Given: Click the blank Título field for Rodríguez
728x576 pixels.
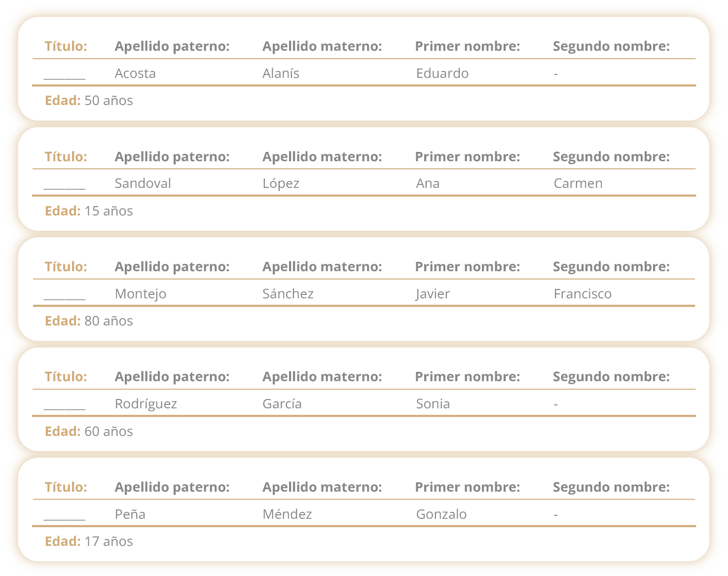Looking at the screenshot, I should [64, 405].
